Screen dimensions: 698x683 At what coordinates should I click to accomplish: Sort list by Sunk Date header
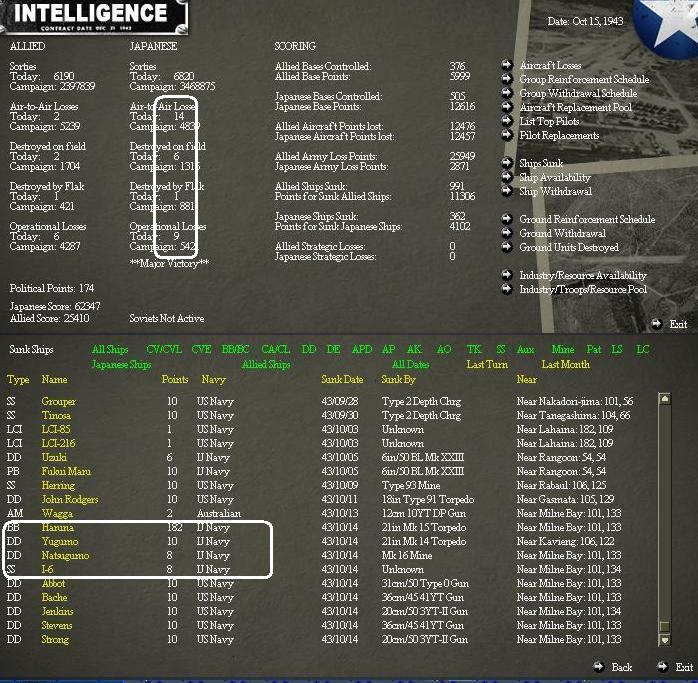pos(342,380)
